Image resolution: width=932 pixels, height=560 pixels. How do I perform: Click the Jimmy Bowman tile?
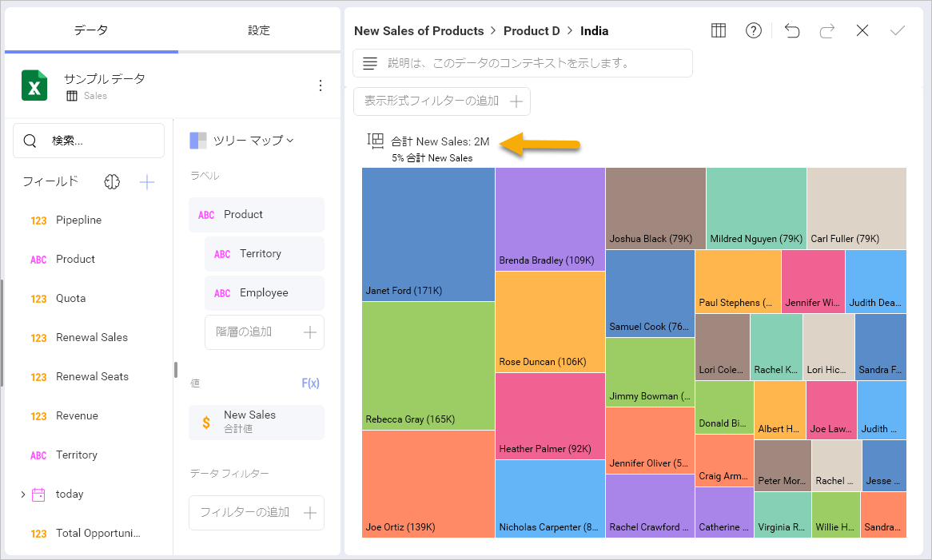pyautogui.click(x=650, y=371)
